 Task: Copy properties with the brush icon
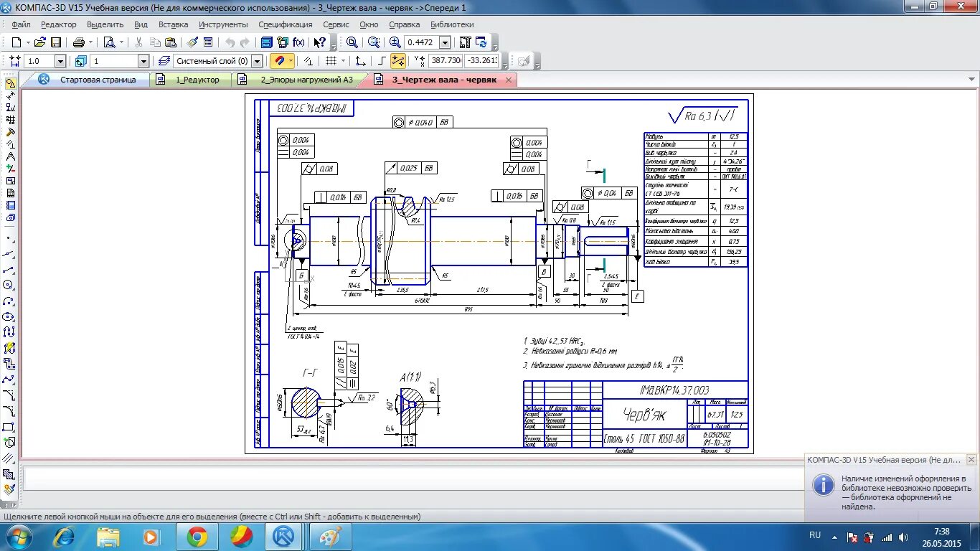pyautogui.click(x=192, y=42)
